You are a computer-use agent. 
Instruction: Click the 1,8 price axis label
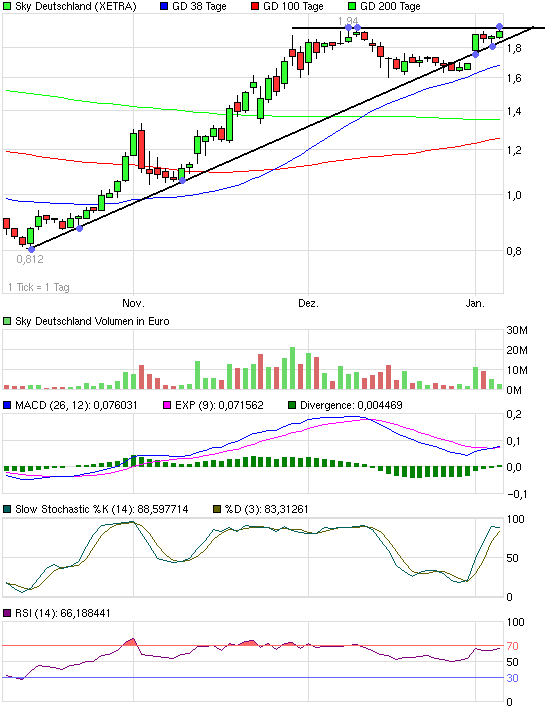point(514,48)
